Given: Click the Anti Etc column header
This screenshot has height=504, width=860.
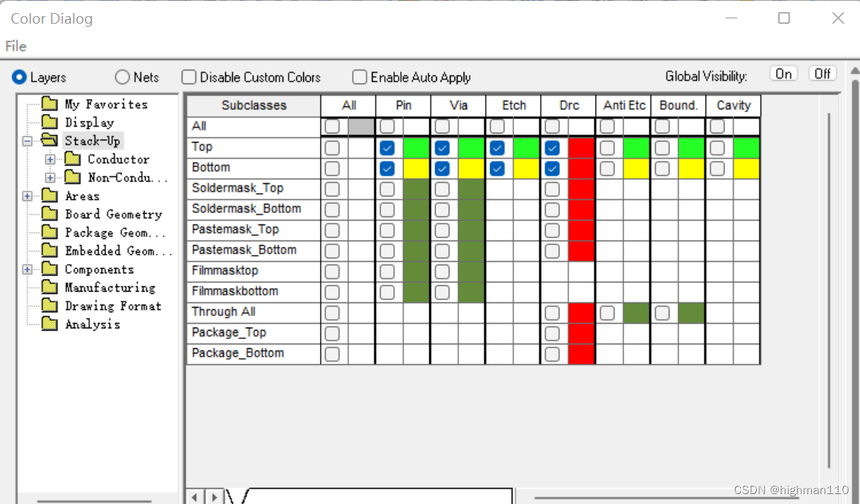Looking at the screenshot, I should (623, 105).
